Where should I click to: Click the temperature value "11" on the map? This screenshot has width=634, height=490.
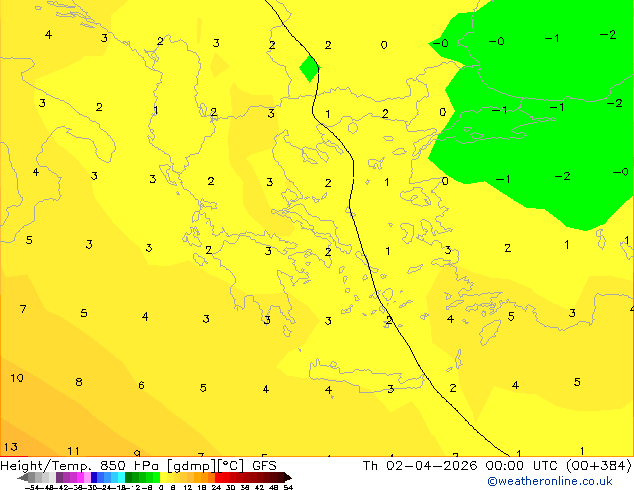click(x=73, y=451)
